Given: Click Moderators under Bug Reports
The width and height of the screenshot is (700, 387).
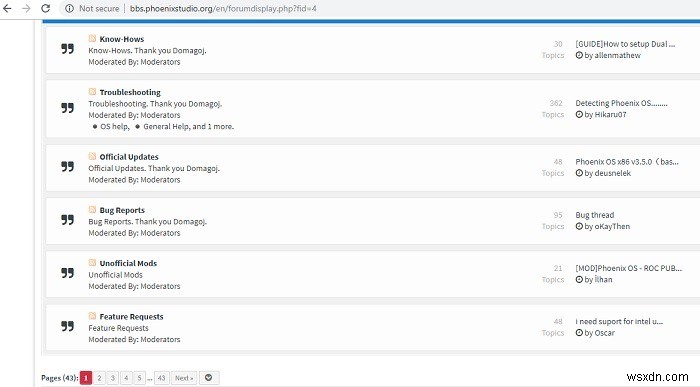Looking at the screenshot, I should (x=160, y=233).
